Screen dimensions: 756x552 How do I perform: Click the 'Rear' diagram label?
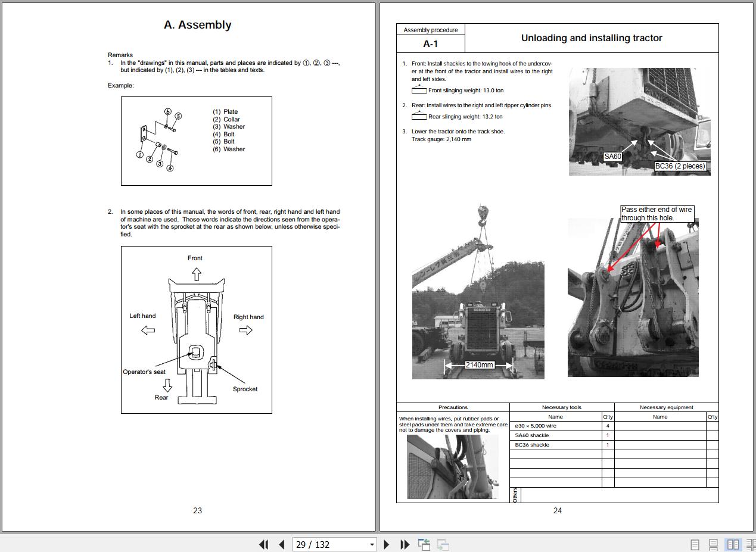point(161,397)
